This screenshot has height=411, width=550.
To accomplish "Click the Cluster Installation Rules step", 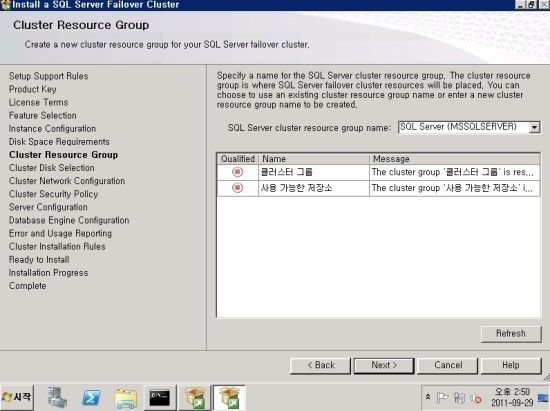I will [x=57, y=247].
